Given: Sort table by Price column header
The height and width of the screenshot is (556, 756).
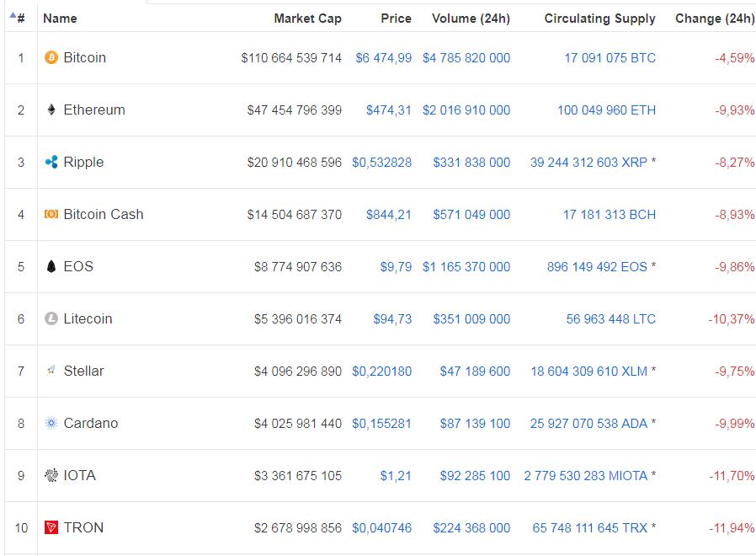Looking at the screenshot, I should 396,19.
